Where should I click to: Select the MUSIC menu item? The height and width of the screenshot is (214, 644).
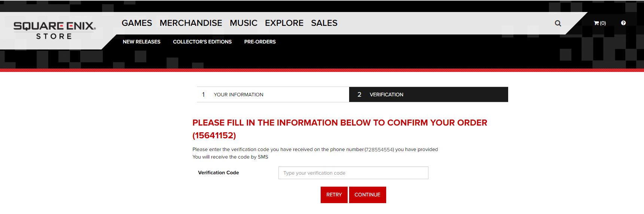pos(243,23)
